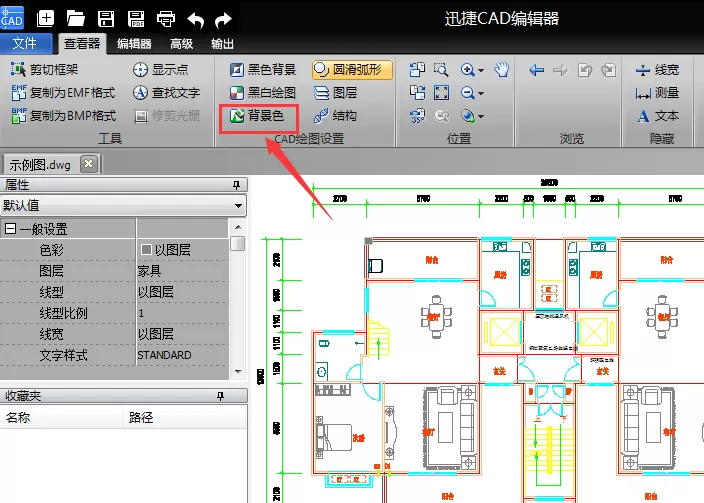
Task: Click properties scrollbar up arrow
Action: click(238, 227)
